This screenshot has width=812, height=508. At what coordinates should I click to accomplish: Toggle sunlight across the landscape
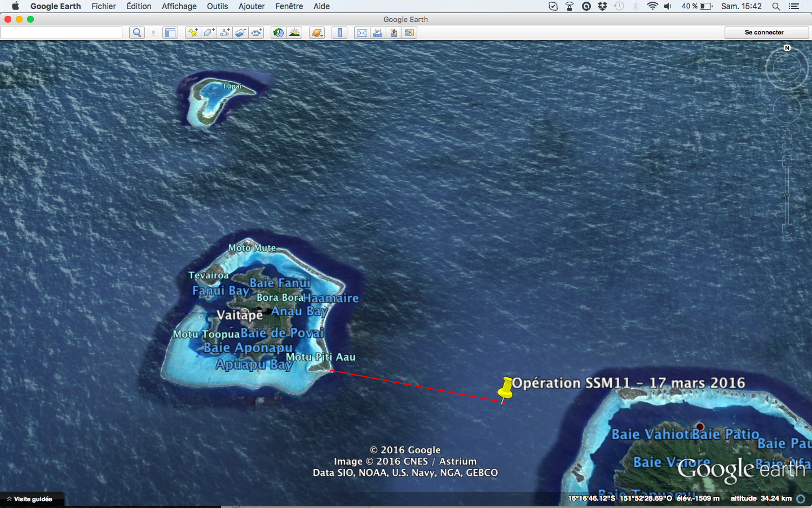[x=294, y=33]
